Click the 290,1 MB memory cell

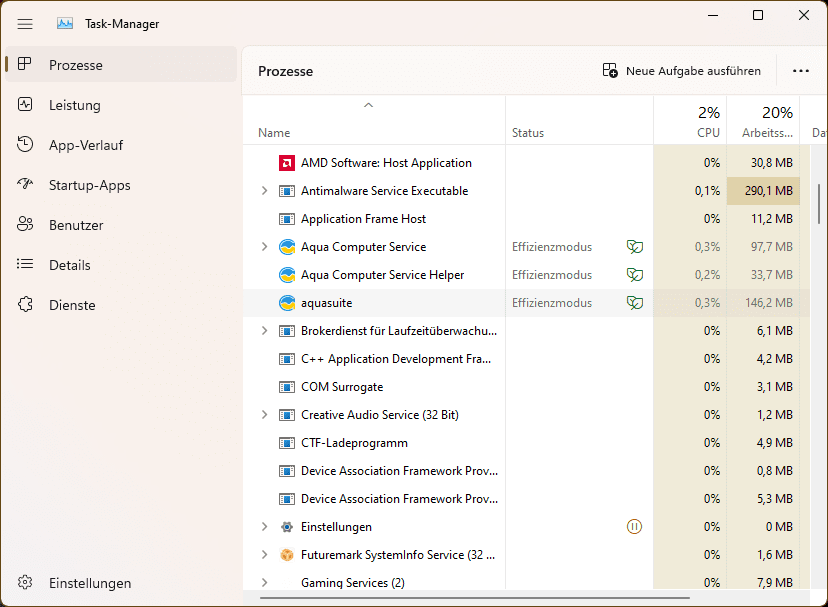click(x=763, y=191)
